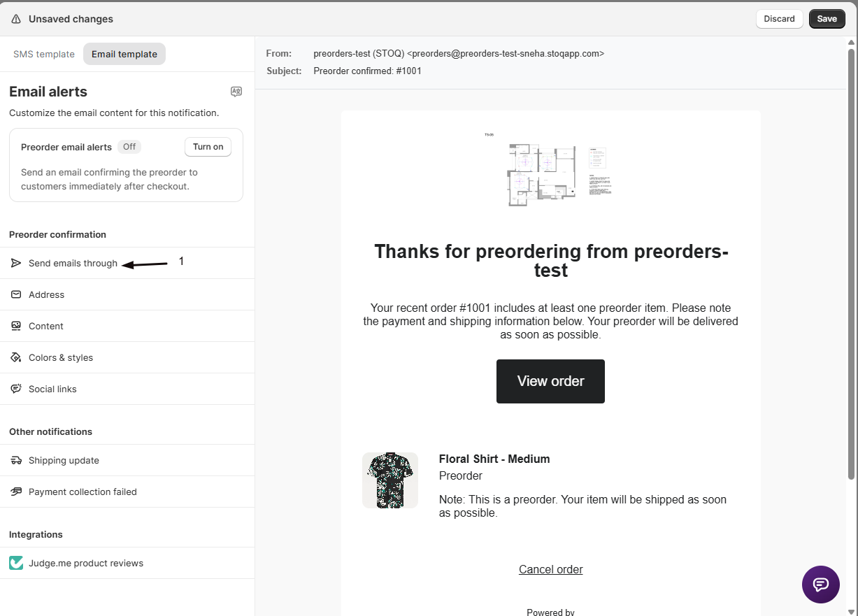Click the preview pane vertical scrollbar

tap(851, 264)
